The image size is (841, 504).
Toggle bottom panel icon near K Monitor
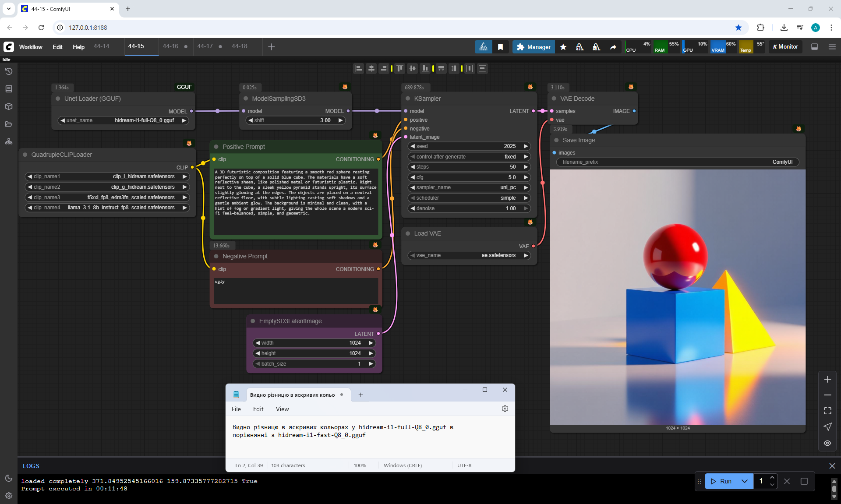click(x=814, y=47)
